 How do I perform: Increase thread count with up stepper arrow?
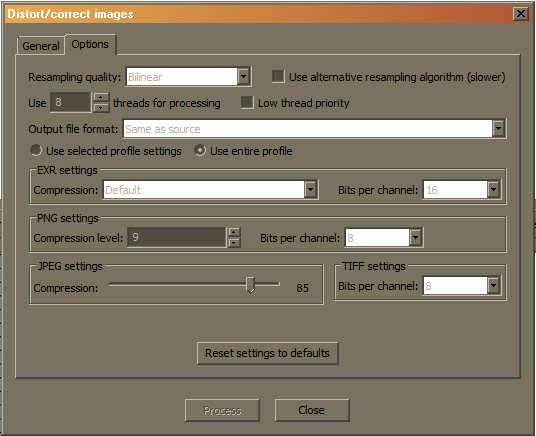point(101,97)
